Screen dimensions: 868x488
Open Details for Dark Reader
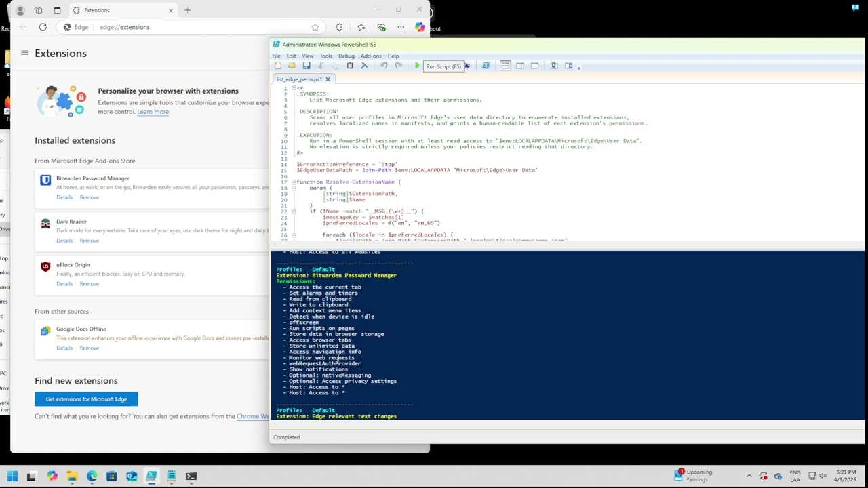click(64, 241)
